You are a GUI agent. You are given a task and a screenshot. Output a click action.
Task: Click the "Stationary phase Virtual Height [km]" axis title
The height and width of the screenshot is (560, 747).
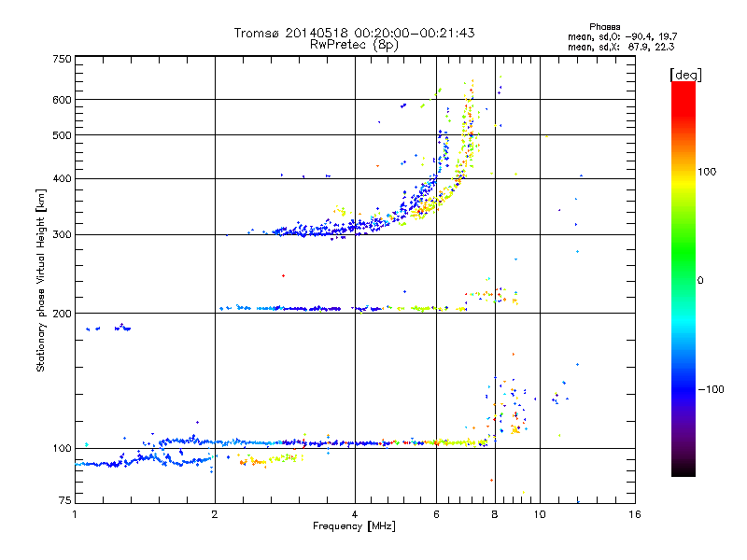[41, 280]
